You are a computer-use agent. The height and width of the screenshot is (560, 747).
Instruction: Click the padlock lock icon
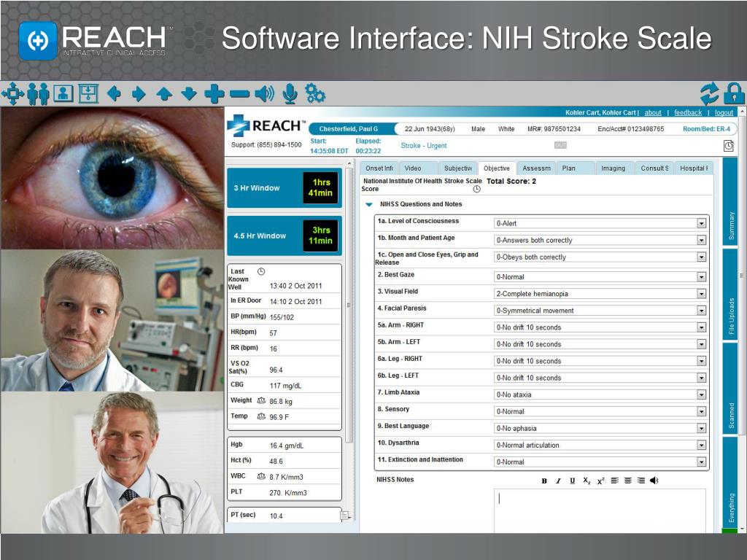(734, 93)
